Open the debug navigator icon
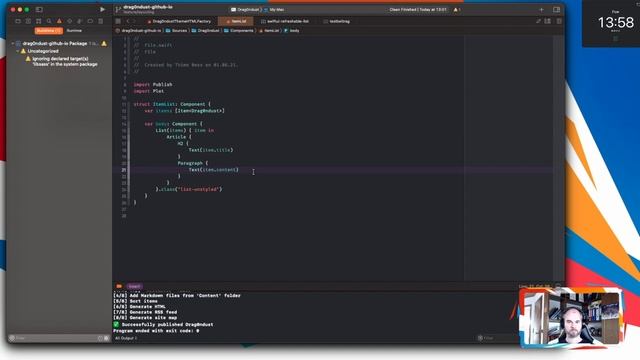Image resolution: width=640 pixels, height=360 pixels. tap(80, 21)
